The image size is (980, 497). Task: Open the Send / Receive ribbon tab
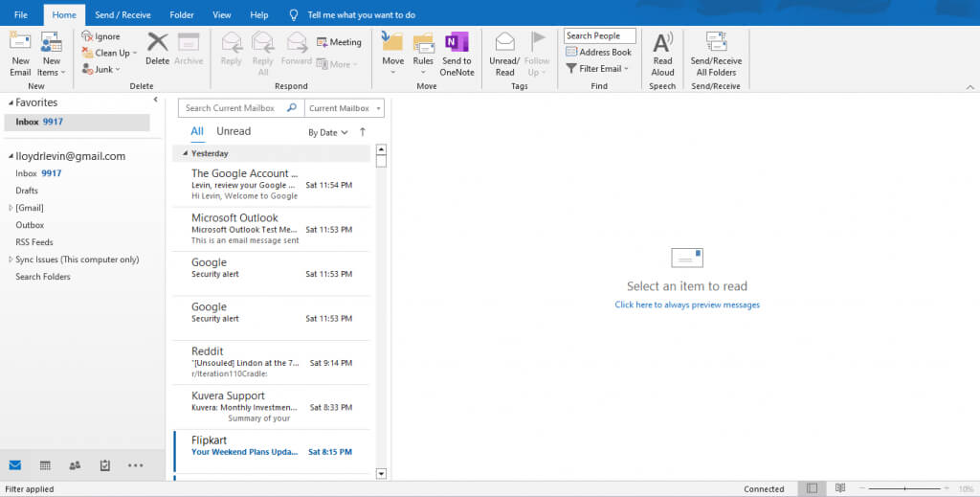point(122,15)
